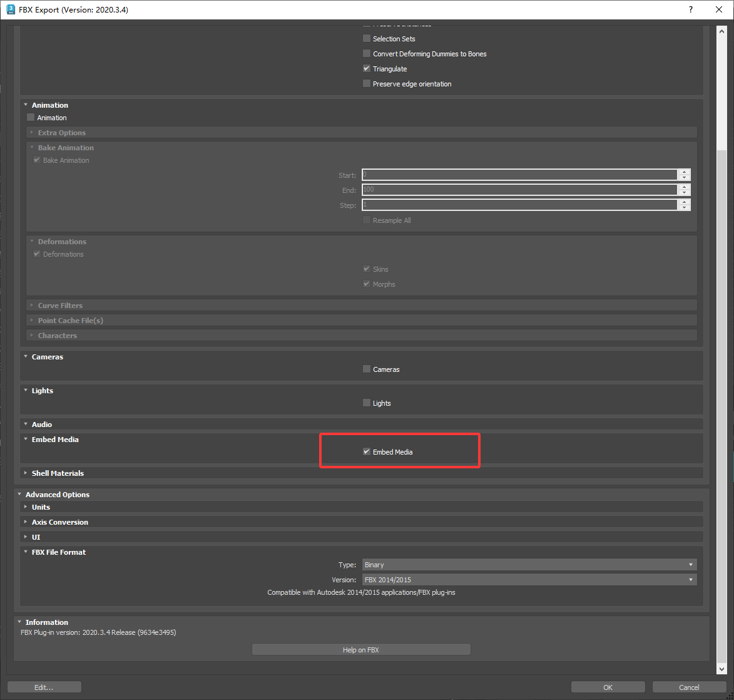Click the 3ds Max app icon in title bar
734x700 pixels.
10,9
